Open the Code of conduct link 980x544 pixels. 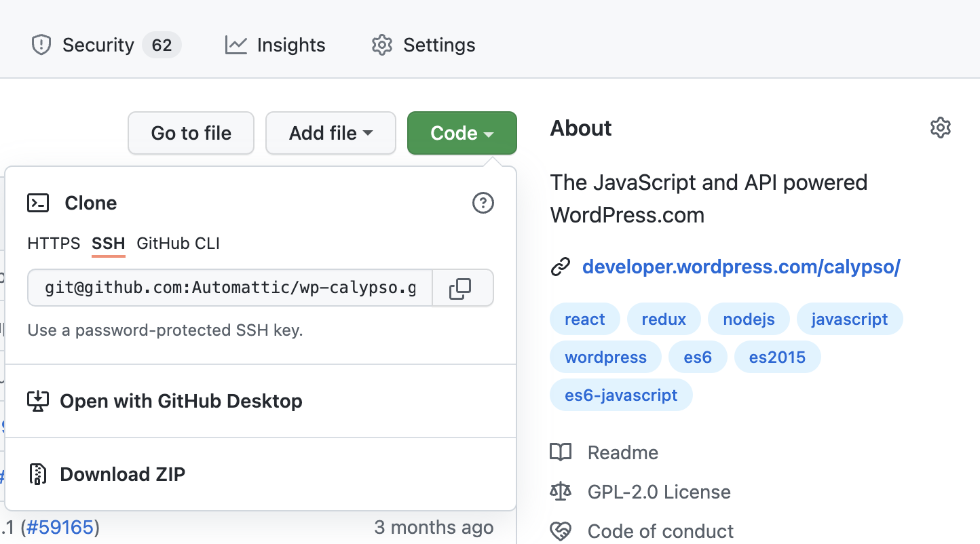[x=660, y=531]
